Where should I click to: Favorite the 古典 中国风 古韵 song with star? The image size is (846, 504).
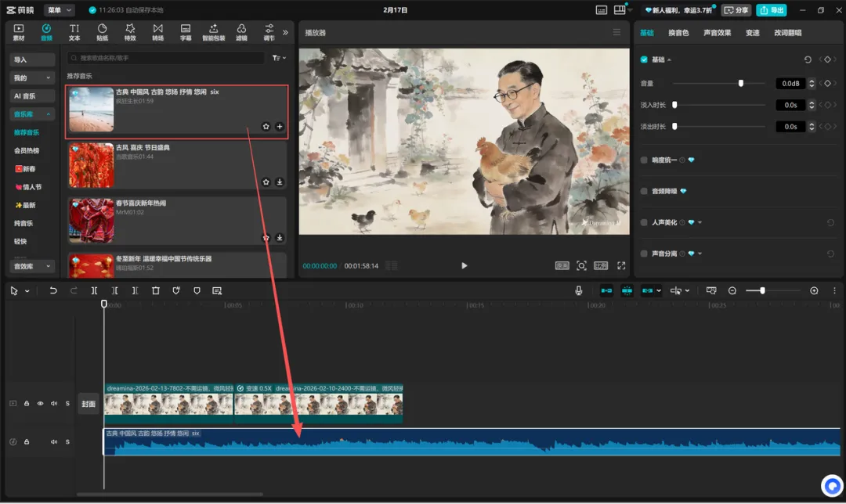(266, 127)
